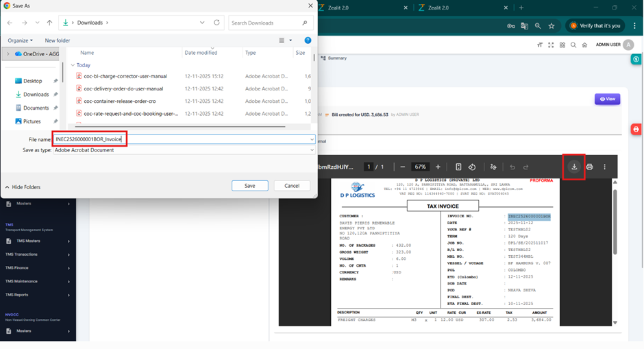
Task: Open the Save as type dropdown
Action: [184, 150]
